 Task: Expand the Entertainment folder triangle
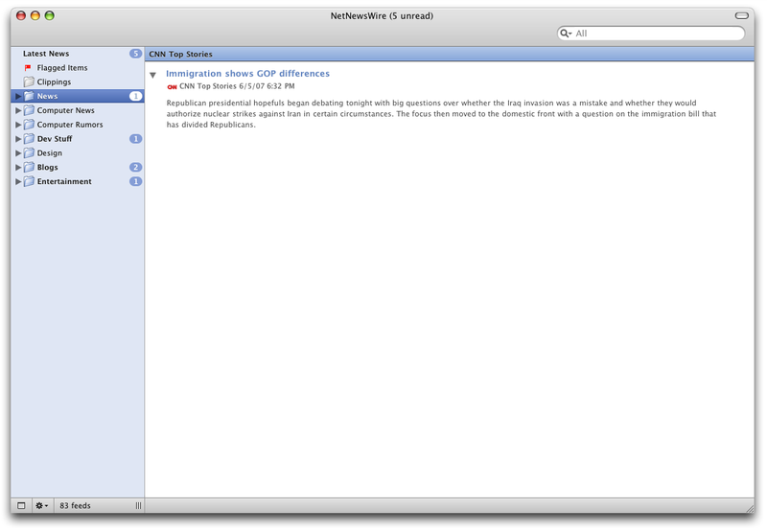click(18, 181)
